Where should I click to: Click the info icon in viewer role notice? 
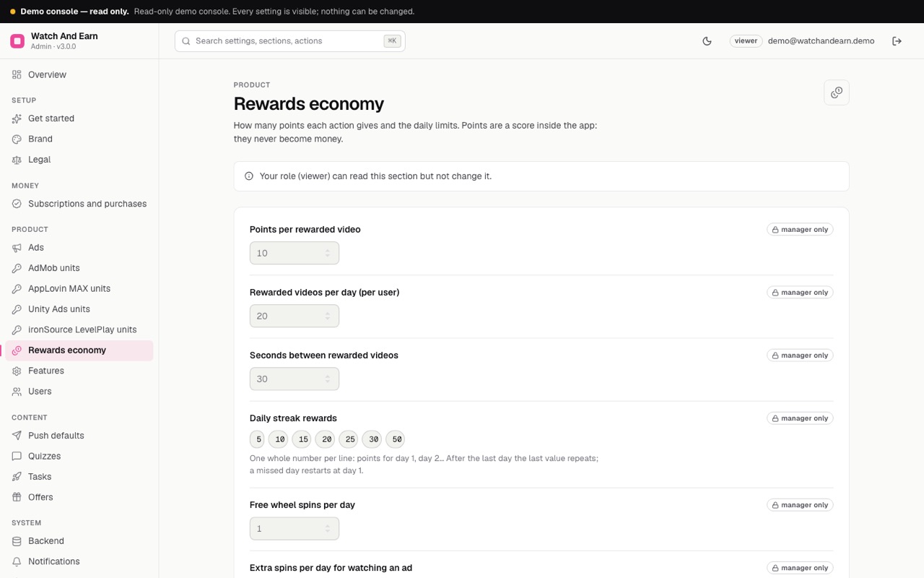pyautogui.click(x=249, y=176)
